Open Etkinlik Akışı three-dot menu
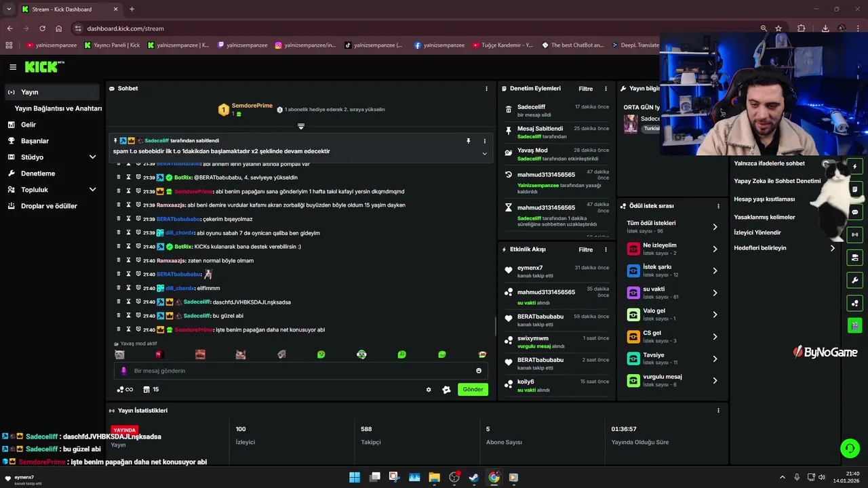Image resolution: width=868 pixels, height=488 pixels. click(606, 249)
